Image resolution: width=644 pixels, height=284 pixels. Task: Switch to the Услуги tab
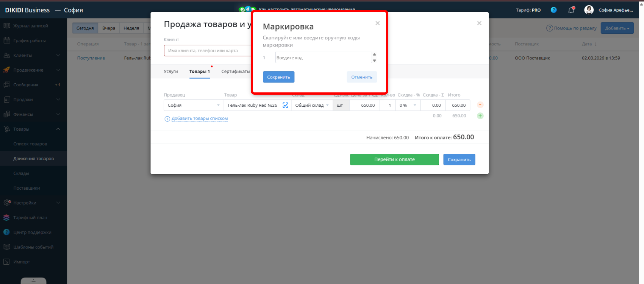click(x=171, y=72)
